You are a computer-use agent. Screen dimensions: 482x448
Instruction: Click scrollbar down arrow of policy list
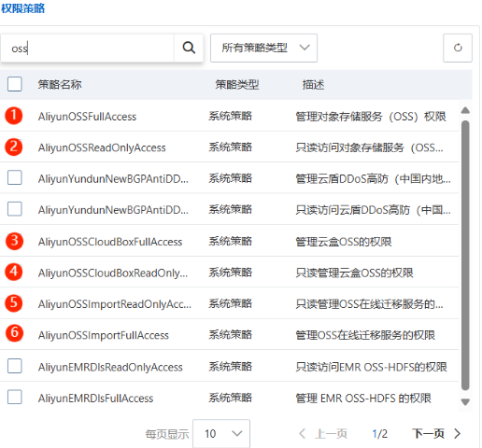pyautogui.click(x=465, y=402)
